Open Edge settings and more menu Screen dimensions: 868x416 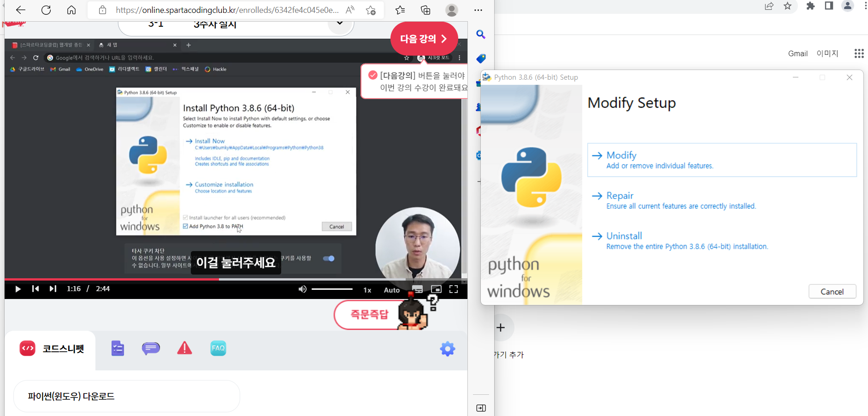point(478,10)
